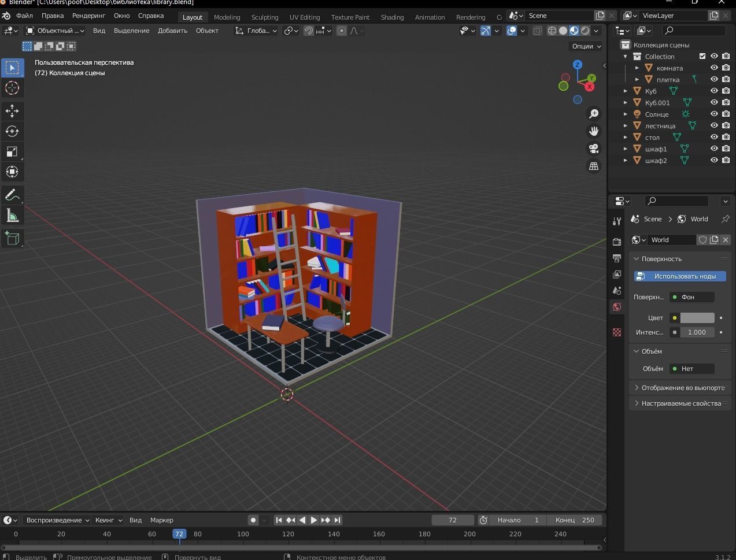Expand the лестница tree item
Screen dimensions: 736x560
pos(626,125)
